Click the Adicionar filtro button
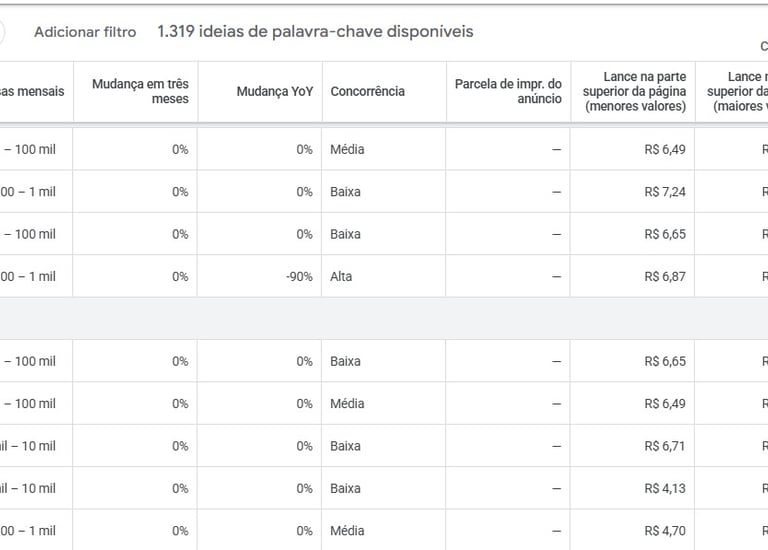 pyautogui.click(x=85, y=32)
